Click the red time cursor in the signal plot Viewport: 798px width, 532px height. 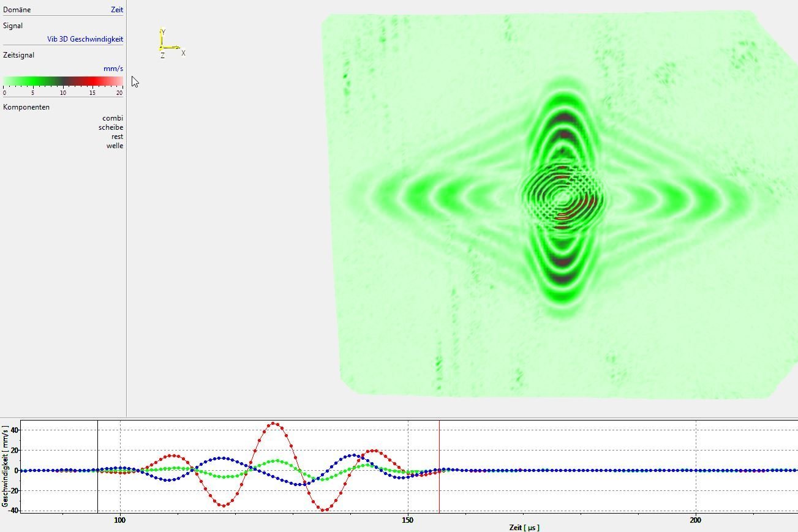(439, 471)
